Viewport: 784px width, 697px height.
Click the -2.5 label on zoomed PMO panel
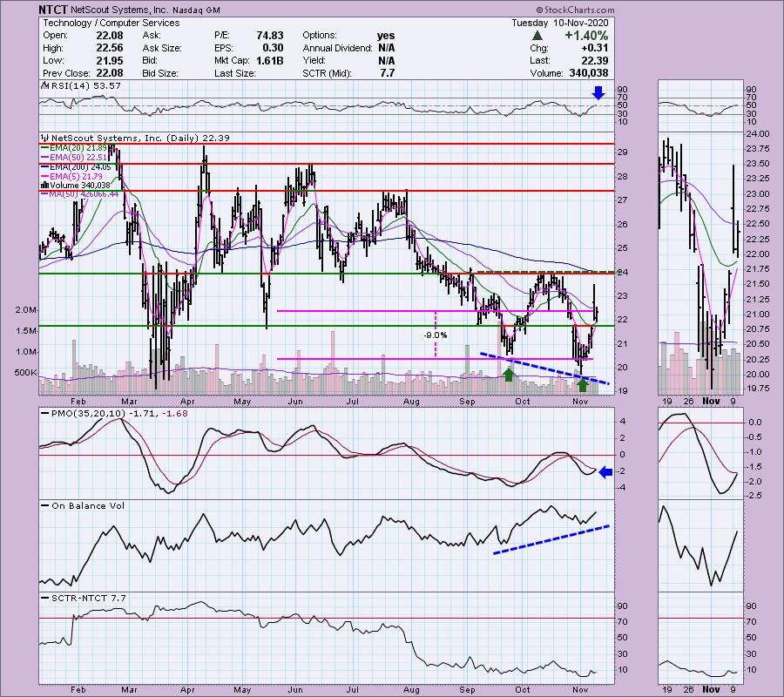tap(754, 496)
